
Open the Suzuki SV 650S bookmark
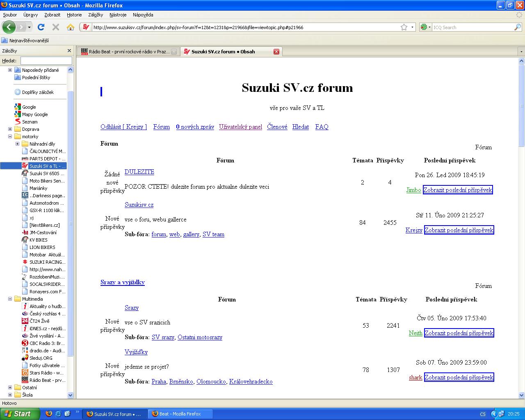click(x=43, y=173)
